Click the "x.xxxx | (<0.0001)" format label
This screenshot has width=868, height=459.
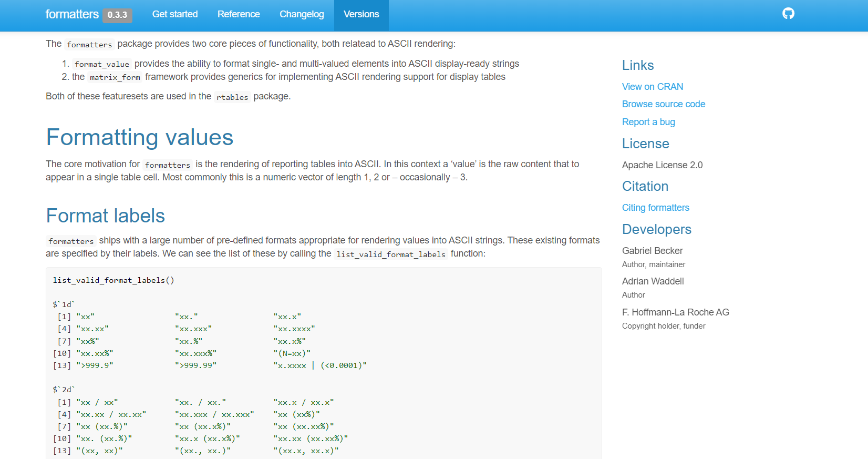point(320,365)
